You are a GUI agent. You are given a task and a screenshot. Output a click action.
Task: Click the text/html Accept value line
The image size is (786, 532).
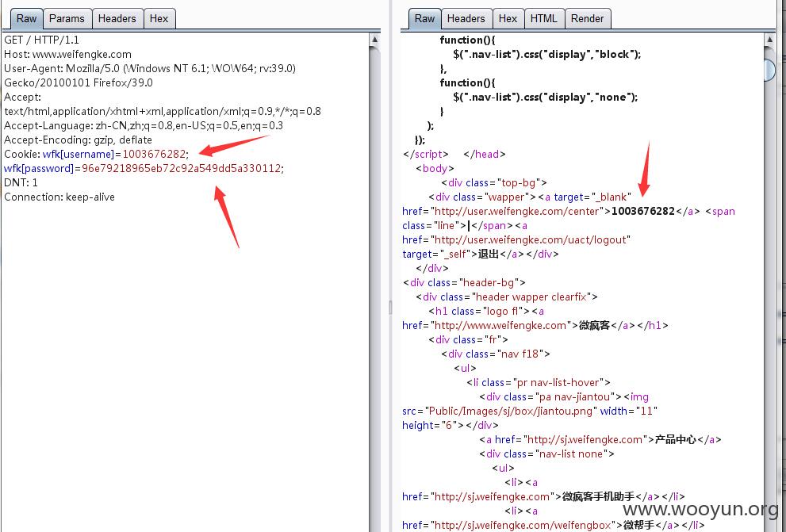click(163, 111)
